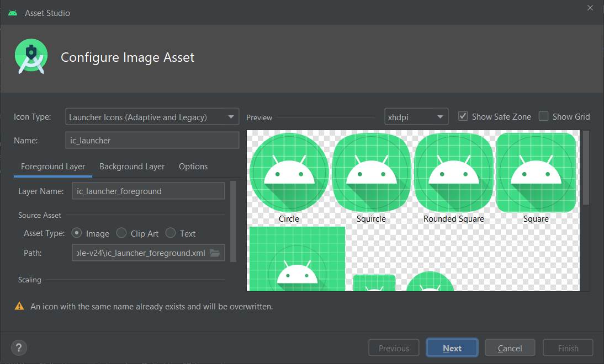Click the Configure Image Asset title

[128, 57]
